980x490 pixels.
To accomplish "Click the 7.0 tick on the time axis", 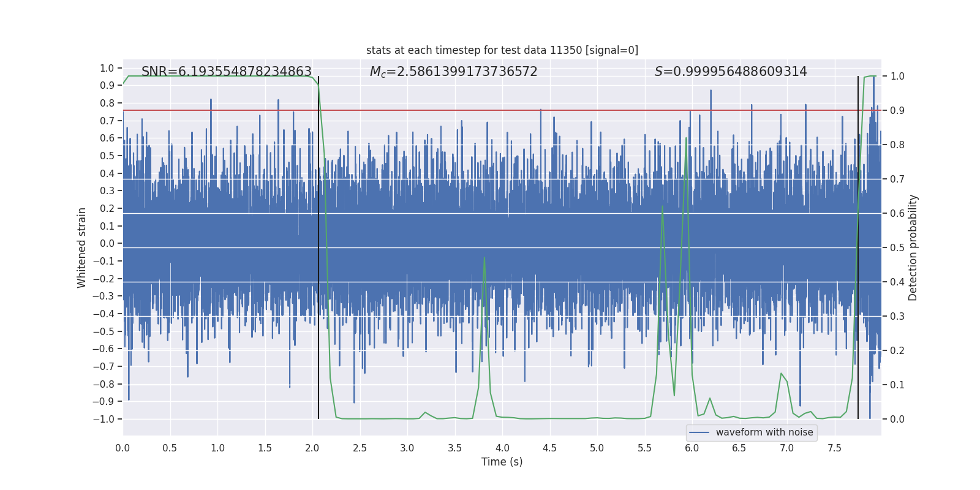I will coord(787,448).
